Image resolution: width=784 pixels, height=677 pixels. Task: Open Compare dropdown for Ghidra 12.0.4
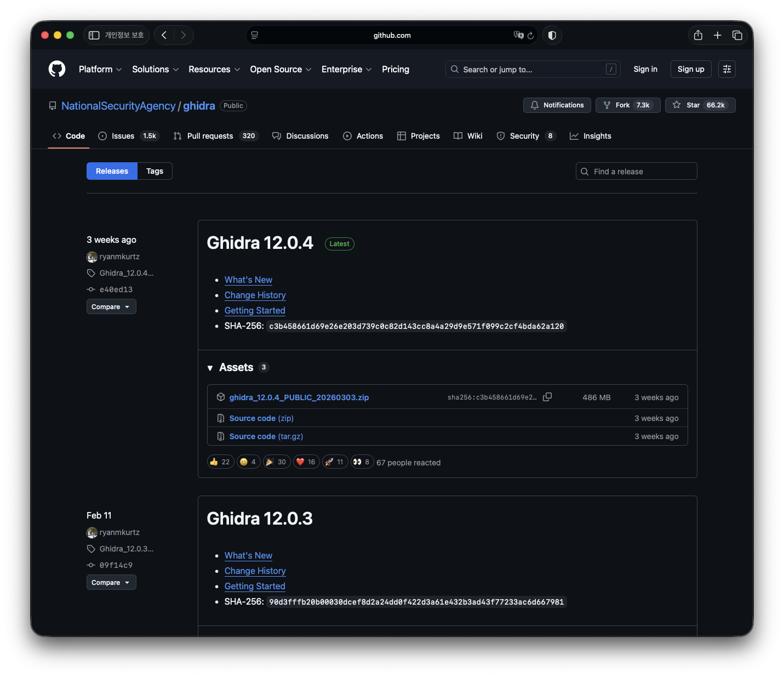click(111, 307)
